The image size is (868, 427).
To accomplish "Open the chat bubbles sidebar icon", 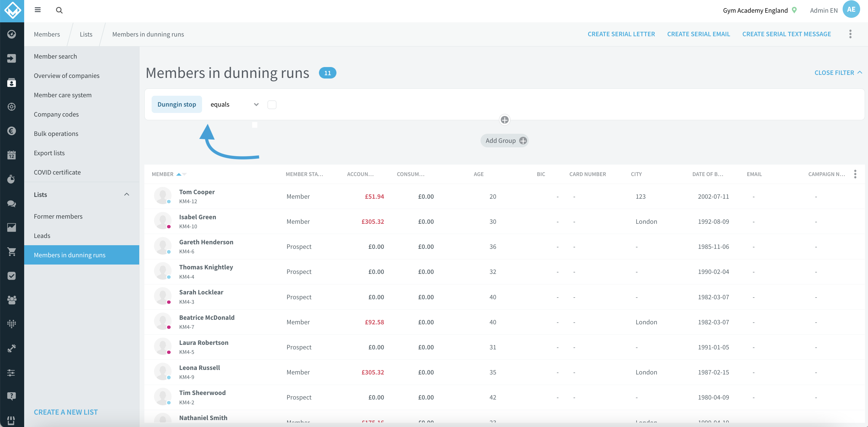I will [12, 204].
